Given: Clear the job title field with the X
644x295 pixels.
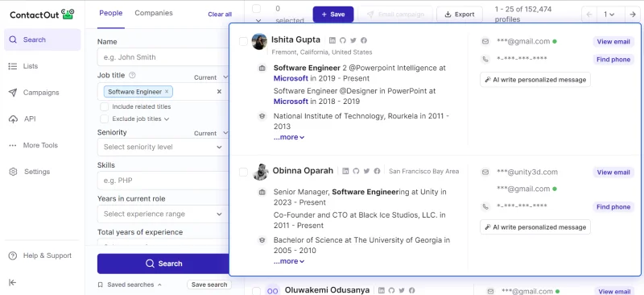Looking at the screenshot, I should tap(219, 91).
